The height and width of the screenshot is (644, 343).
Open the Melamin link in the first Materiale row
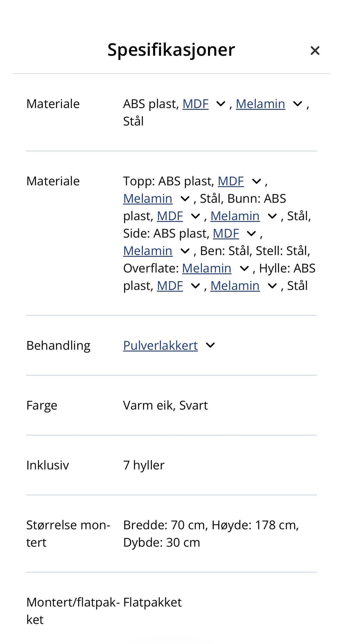261,104
